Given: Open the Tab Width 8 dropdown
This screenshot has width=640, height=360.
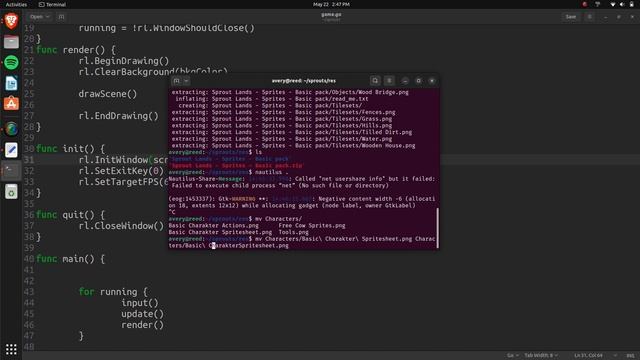Looking at the screenshot, I should point(541,356).
